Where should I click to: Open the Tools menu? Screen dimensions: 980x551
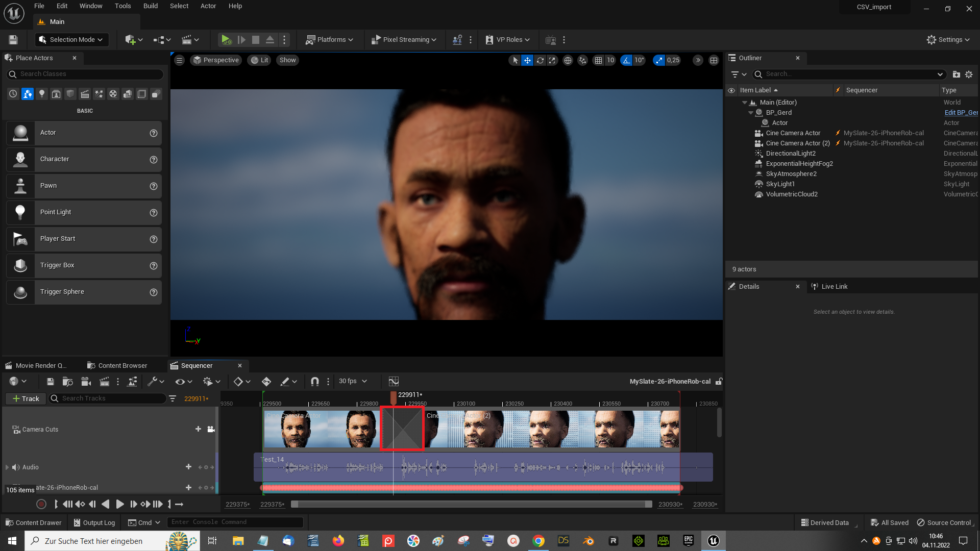click(x=123, y=6)
